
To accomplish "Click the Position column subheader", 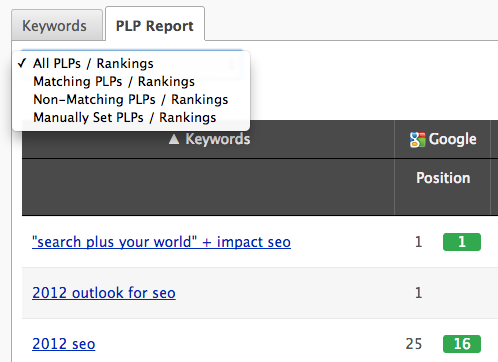I will (443, 178).
